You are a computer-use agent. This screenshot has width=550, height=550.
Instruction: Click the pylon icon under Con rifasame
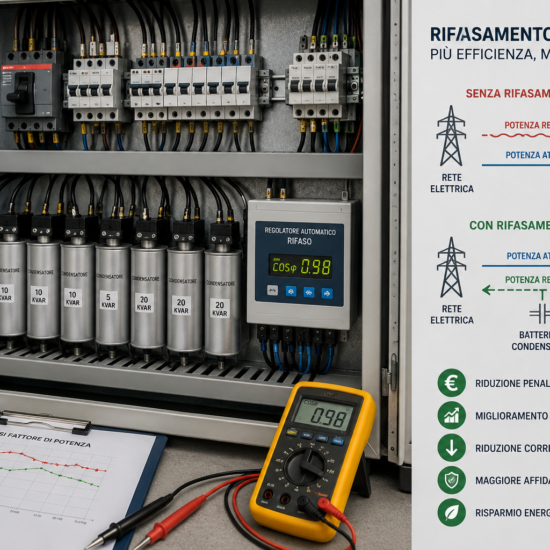coord(451,267)
